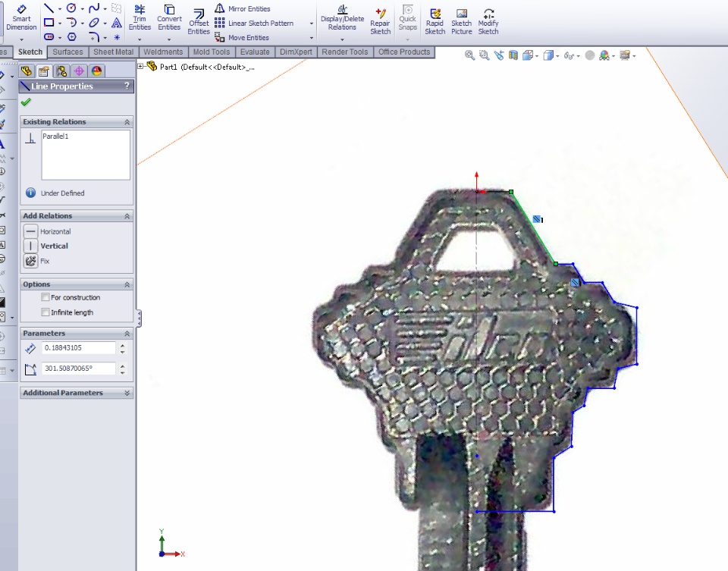Add Vertical relation to the line
This screenshot has height=571, width=728.
46,246
